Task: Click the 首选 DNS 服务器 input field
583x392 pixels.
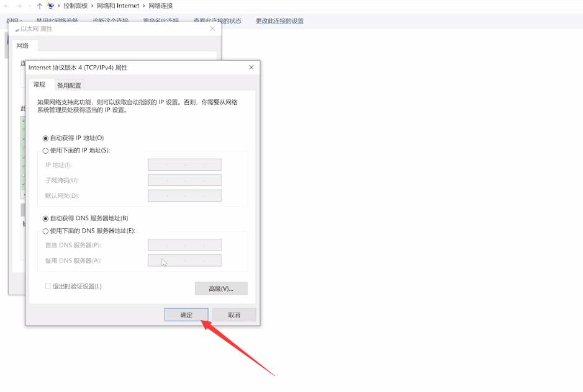Action: [x=184, y=245]
